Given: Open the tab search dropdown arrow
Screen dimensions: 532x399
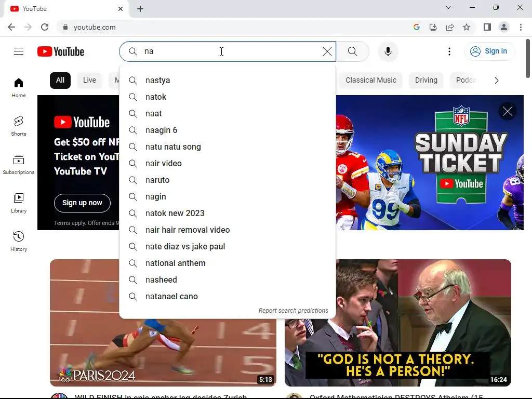Looking at the screenshot, I should click(448, 7).
